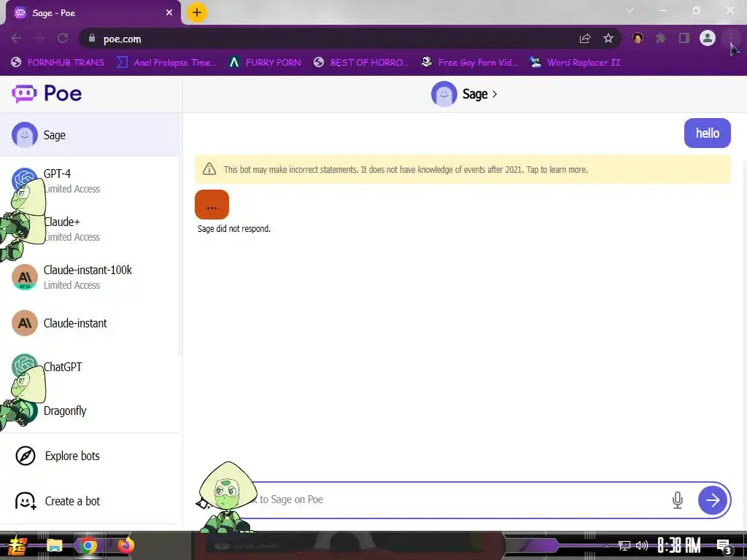Click the sidebar scrollbar

pyautogui.click(x=180, y=257)
